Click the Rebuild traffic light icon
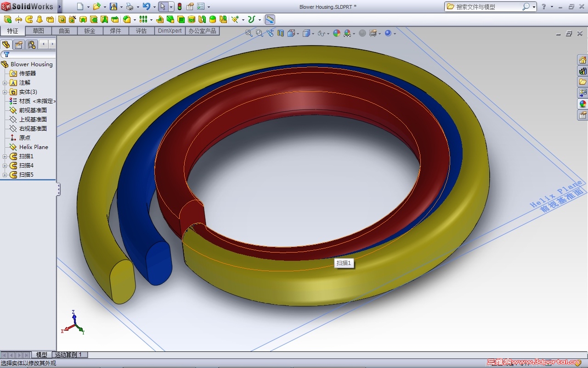Image resolution: width=588 pixels, height=368 pixels. point(179,6)
